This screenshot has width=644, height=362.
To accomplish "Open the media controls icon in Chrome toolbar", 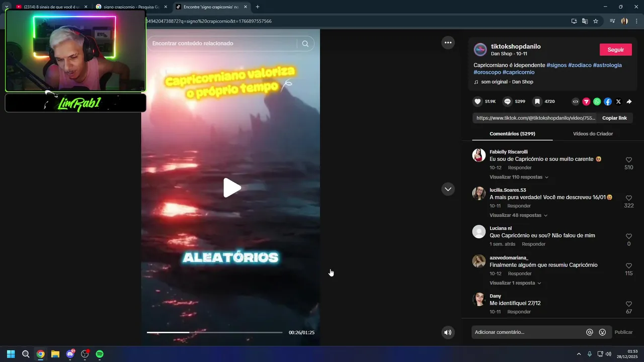I will tap(612, 21).
